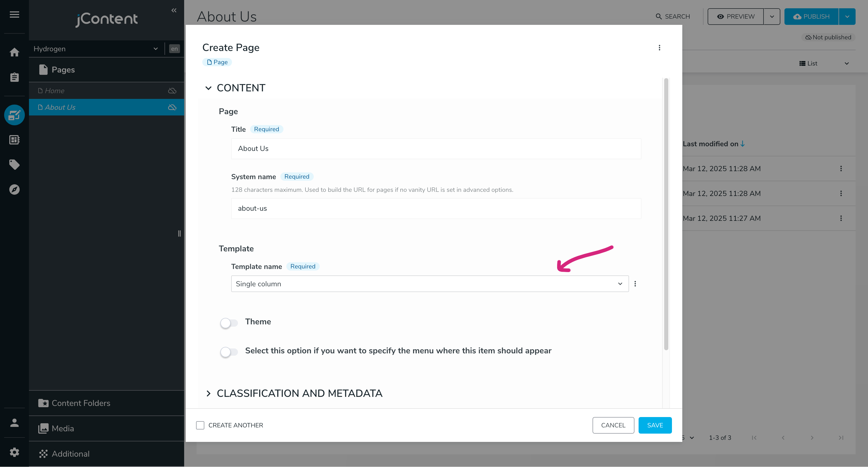
Task: Click the hamburger menu icon
Action: tap(14, 14)
